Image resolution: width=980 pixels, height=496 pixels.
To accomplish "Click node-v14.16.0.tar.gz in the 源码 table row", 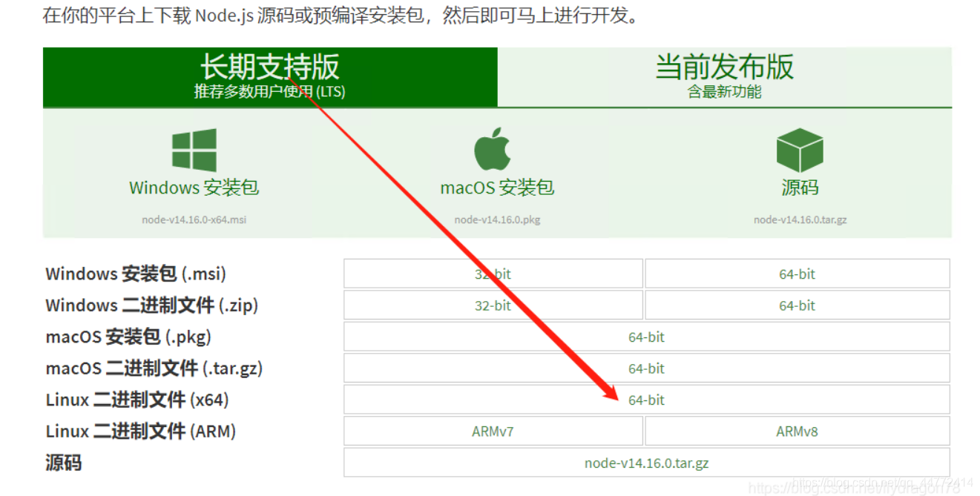I will click(647, 463).
